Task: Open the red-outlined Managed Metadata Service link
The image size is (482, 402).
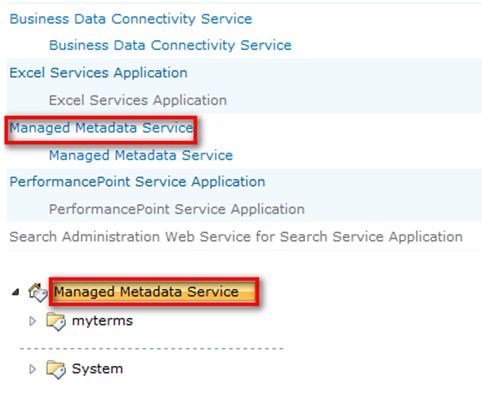Action: point(101,128)
